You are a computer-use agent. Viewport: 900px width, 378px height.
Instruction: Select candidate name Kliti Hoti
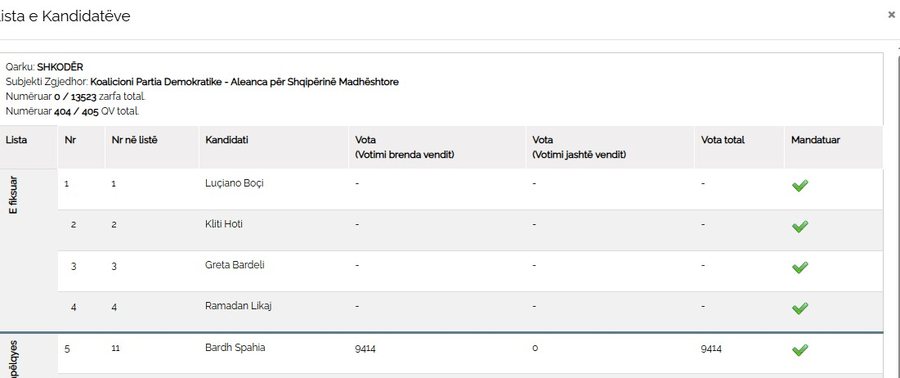pyautogui.click(x=224, y=224)
